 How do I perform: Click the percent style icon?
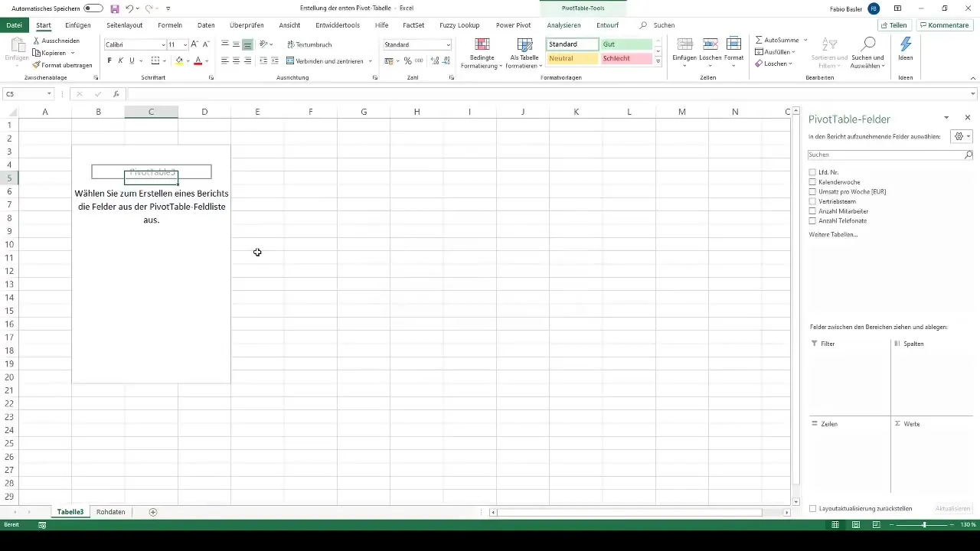407,60
